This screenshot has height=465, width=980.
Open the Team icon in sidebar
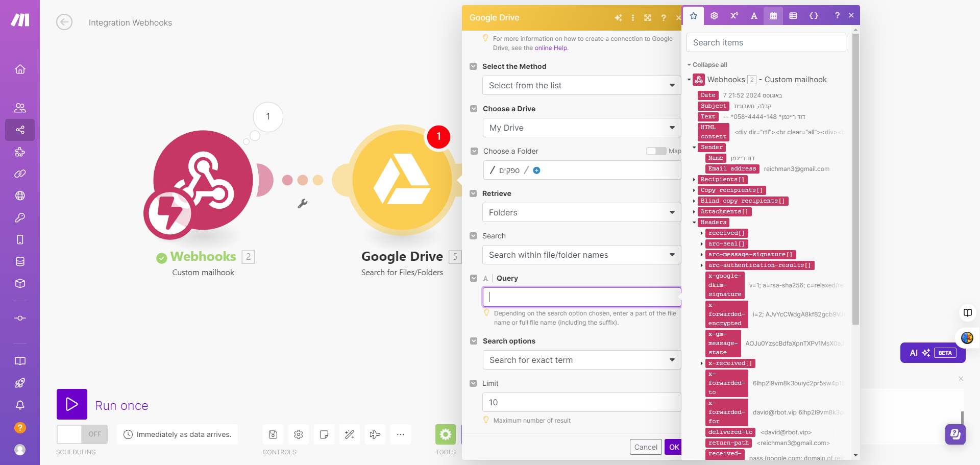click(x=20, y=108)
